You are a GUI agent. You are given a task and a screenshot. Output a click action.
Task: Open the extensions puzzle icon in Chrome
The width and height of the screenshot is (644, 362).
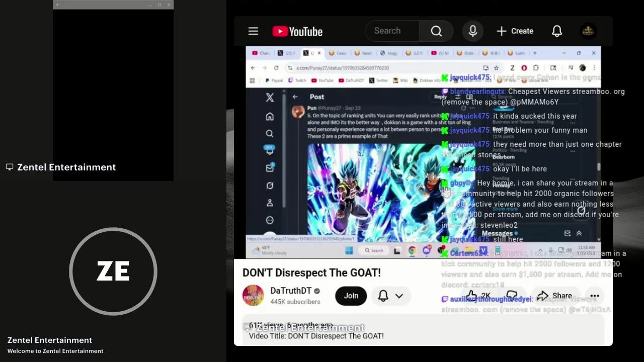[x=536, y=68]
